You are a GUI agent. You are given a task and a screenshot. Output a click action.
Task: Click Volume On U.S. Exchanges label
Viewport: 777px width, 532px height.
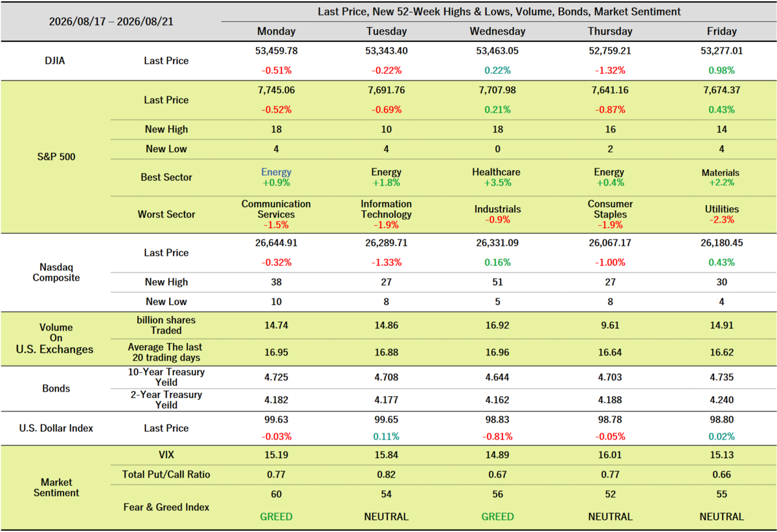pyautogui.click(x=55, y=338)
